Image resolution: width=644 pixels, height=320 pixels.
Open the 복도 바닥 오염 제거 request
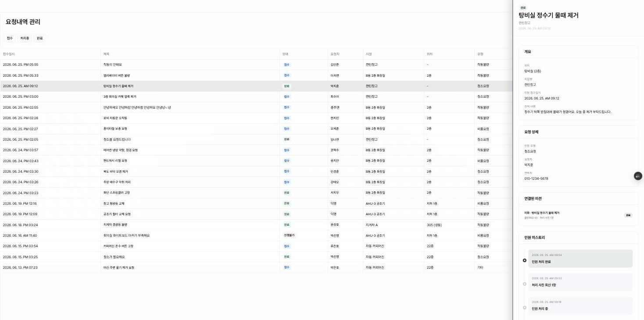click(115, 171)
